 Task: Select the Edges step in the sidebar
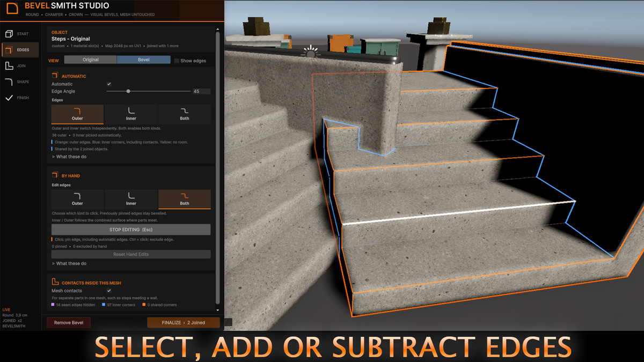pos(20,50)
